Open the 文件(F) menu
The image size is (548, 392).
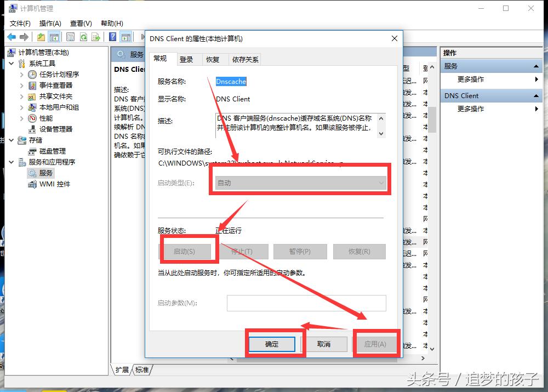20,24
